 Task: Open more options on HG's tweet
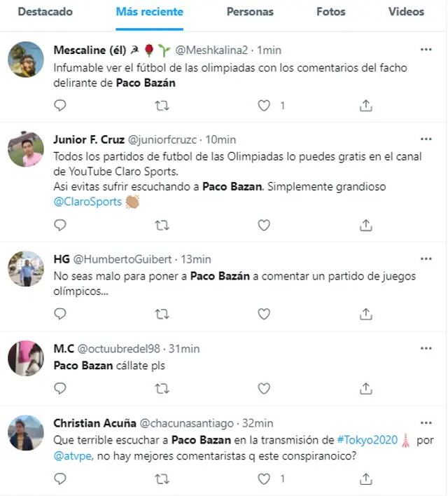(426, 259)
